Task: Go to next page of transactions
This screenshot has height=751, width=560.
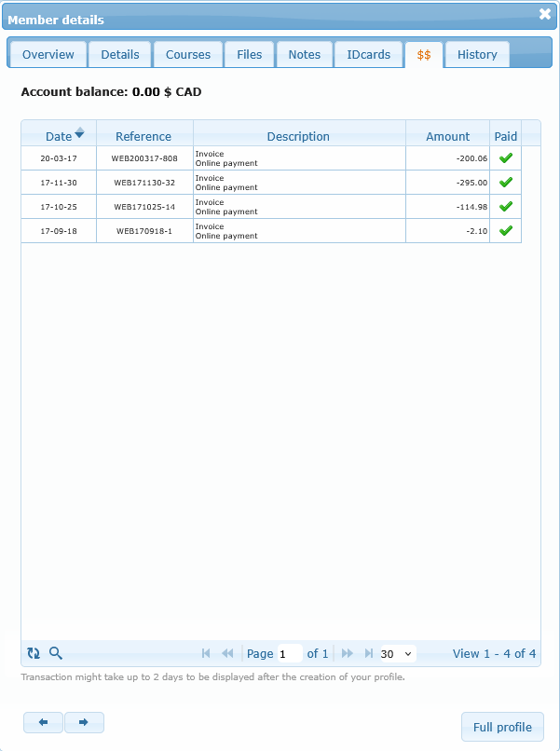Action: point(348,653)
